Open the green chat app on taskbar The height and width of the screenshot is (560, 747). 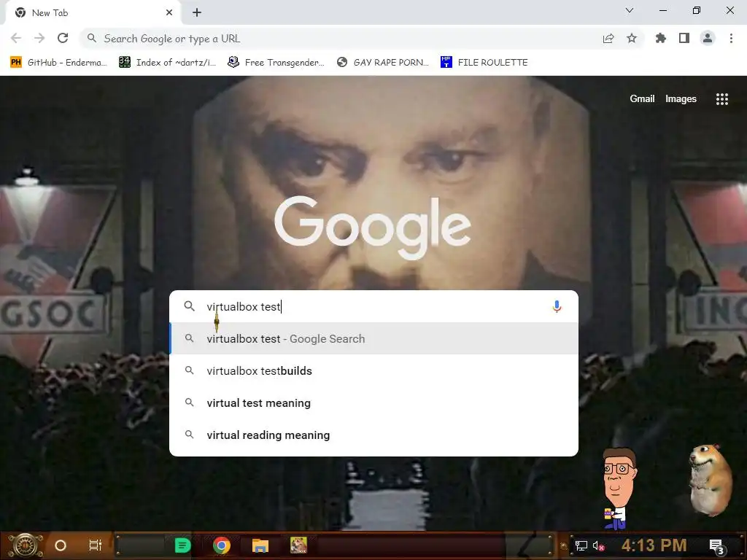coord(182,545)
